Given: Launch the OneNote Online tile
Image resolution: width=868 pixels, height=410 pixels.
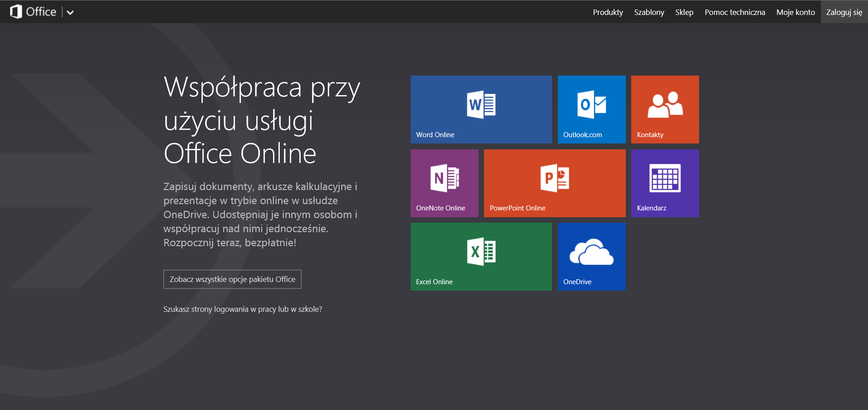Looking at the screenshot, I should 445,183.
